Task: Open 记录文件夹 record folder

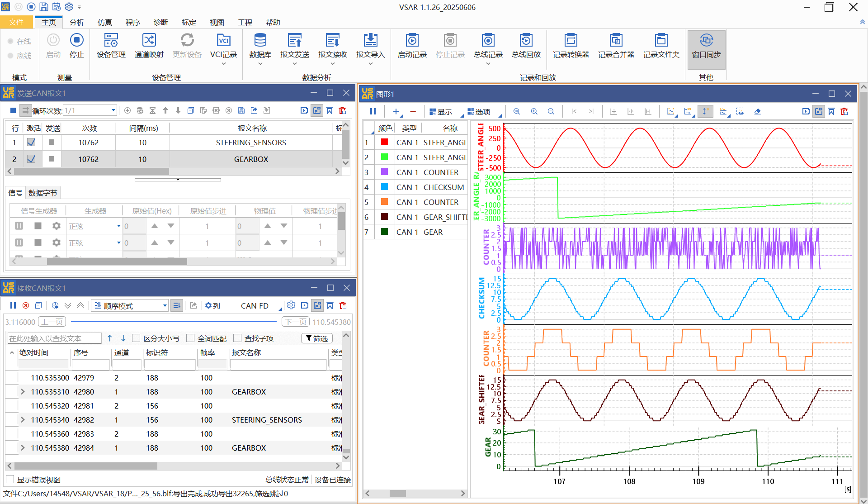Action: (x=661, y=45)
